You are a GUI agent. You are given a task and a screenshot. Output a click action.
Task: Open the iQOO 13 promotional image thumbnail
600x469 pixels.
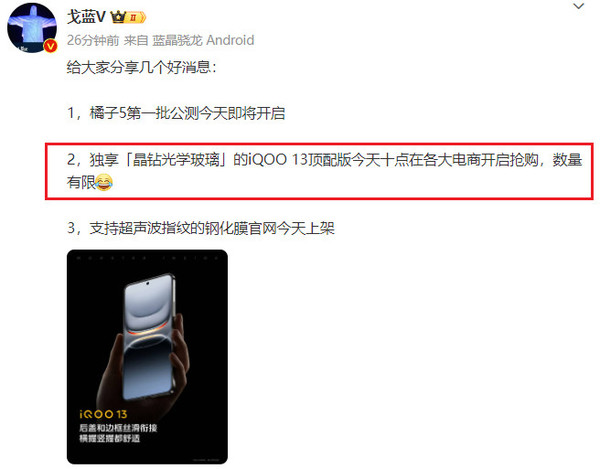coord(147,357)
